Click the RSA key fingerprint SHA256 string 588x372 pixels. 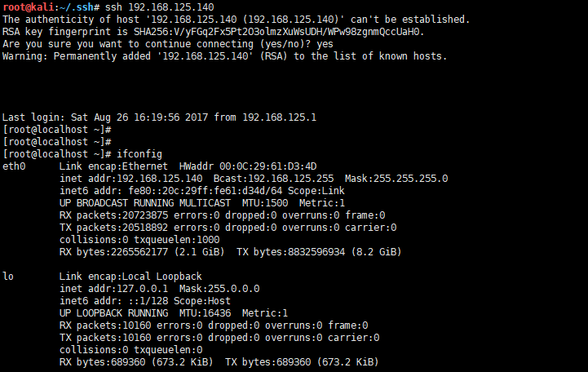279,32
